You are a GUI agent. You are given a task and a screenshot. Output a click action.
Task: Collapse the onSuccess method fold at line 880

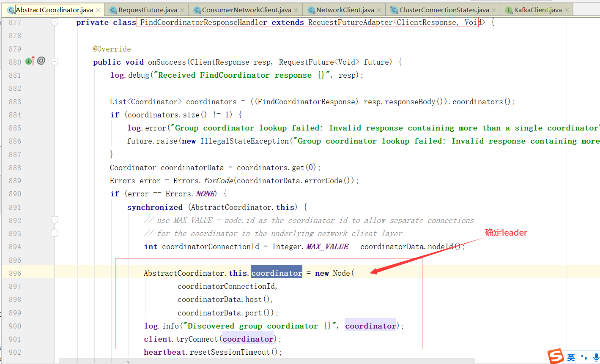coord(55,62)
